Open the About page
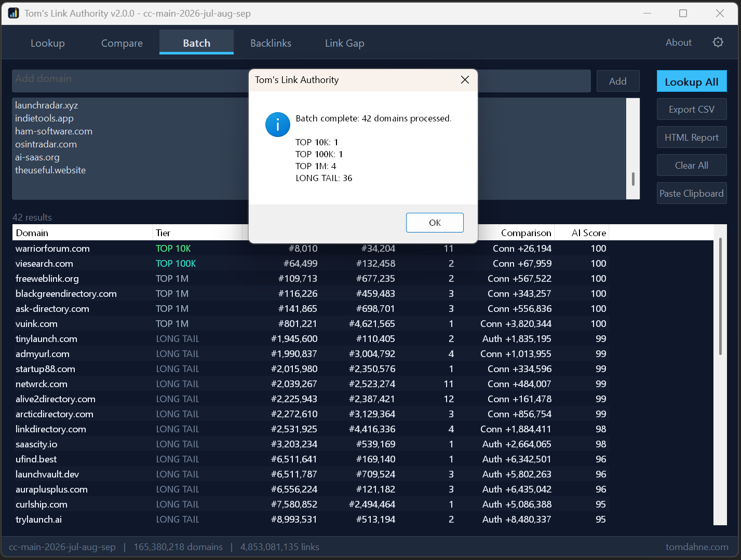 (679, 43)
